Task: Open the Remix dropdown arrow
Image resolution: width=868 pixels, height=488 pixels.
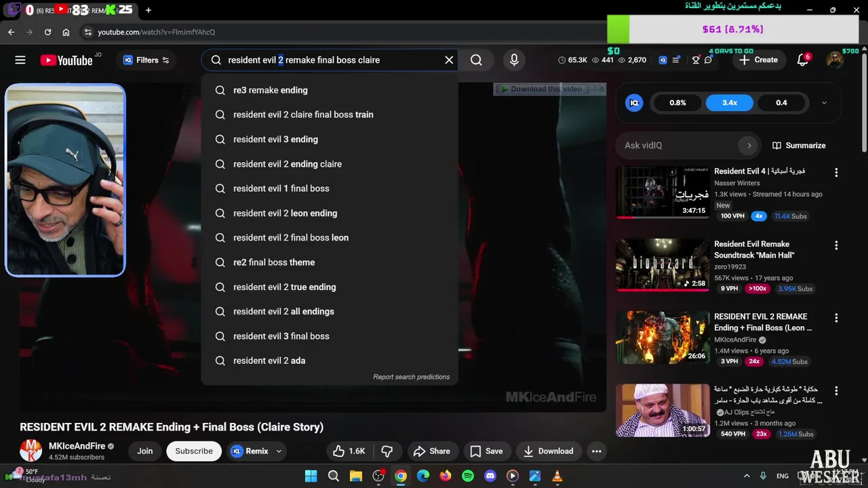Action: (x=279, y=451)
